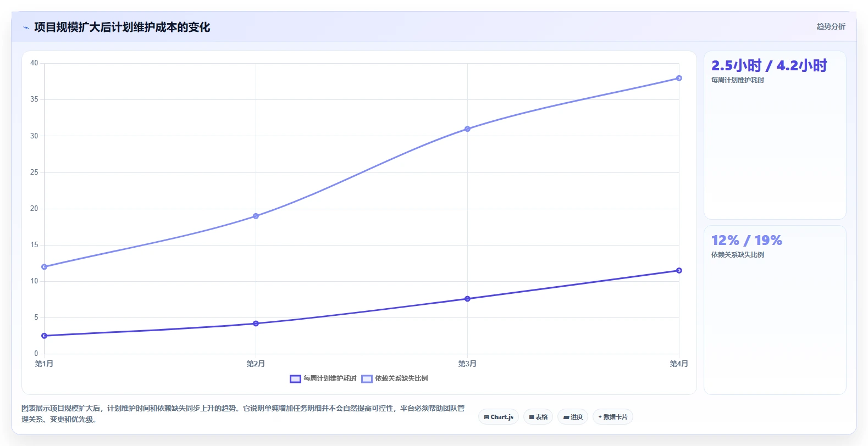Click the y-axis label 35

34,99
